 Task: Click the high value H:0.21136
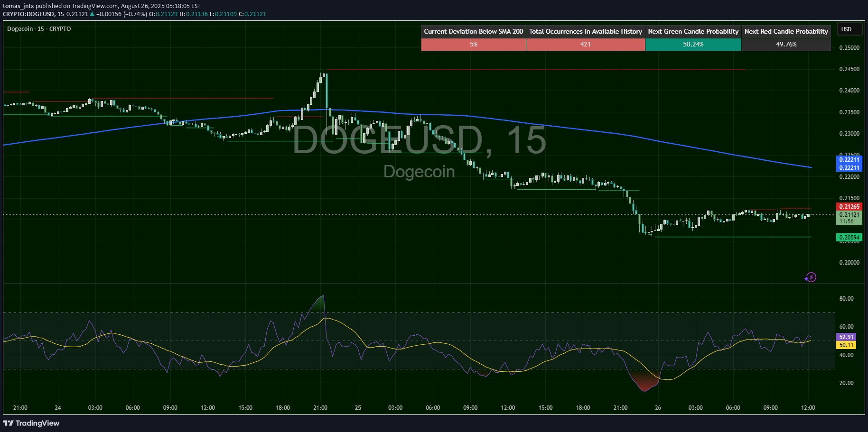(194, 14)
